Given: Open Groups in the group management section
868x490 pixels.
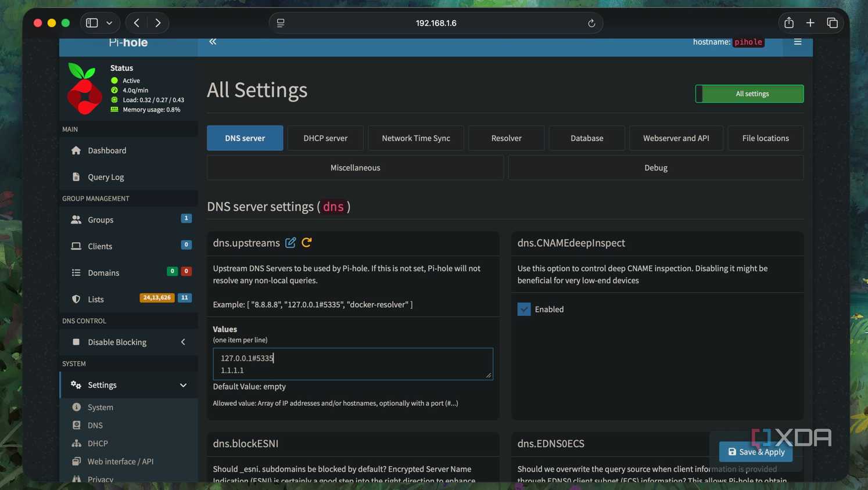Looking at the screenshot, I should (128, 219).
